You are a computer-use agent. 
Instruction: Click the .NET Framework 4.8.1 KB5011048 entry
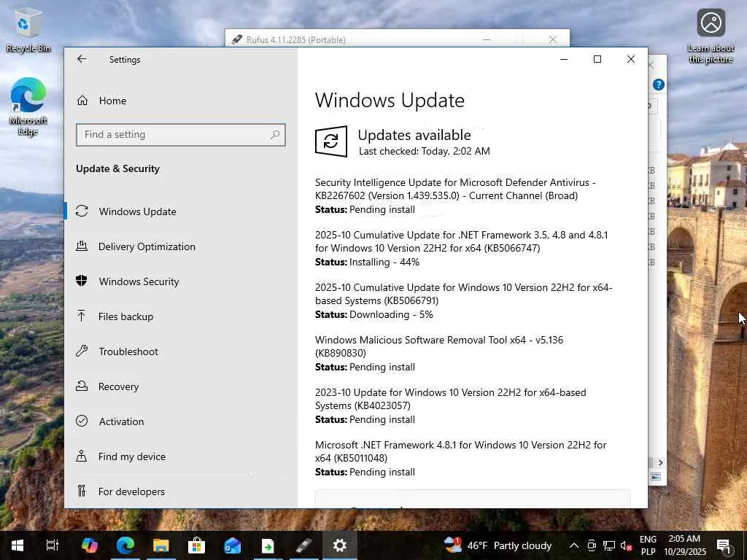coord(461,458)
